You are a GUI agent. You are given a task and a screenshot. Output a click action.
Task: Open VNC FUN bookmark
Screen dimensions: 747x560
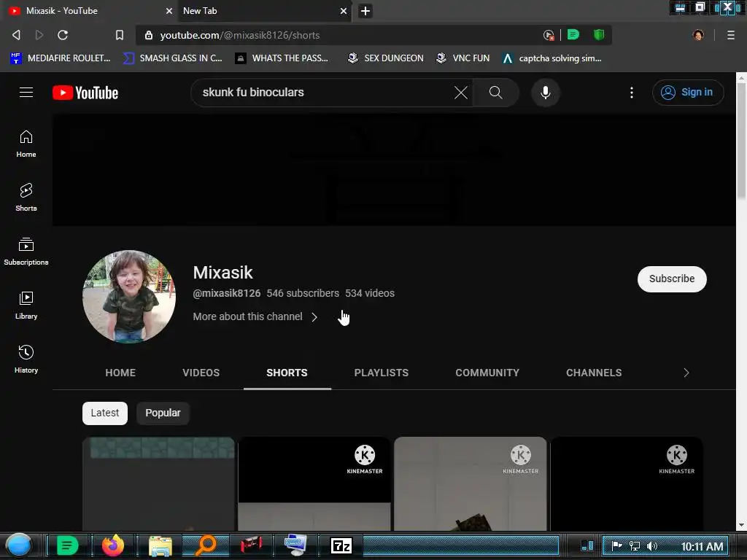point(463,58)
